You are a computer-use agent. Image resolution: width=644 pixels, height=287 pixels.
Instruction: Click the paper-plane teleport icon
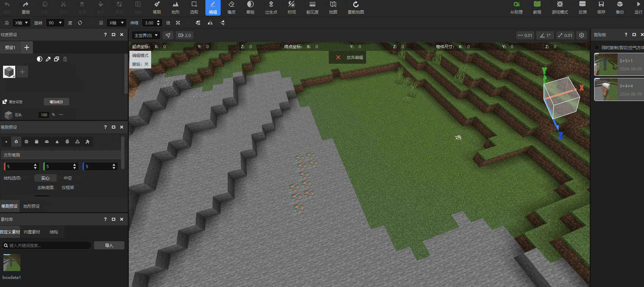click(168, 35)
